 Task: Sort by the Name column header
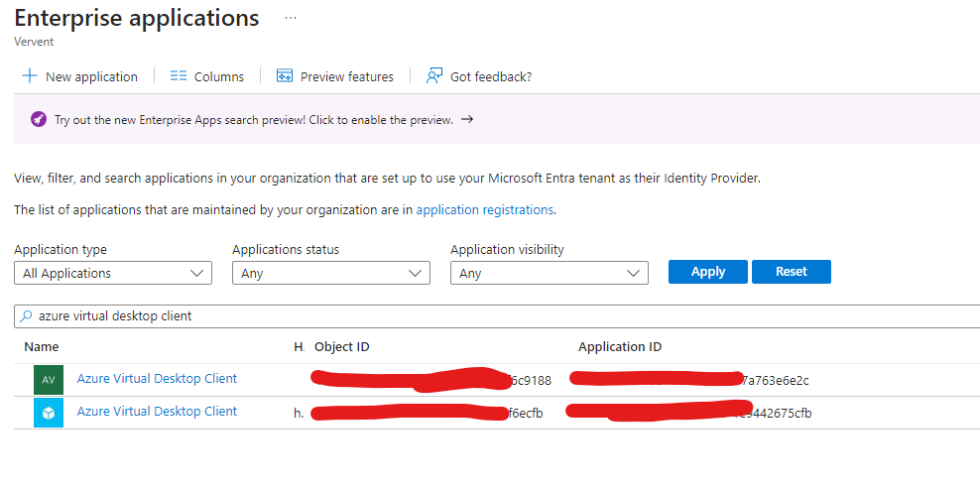tap(42, 347)
